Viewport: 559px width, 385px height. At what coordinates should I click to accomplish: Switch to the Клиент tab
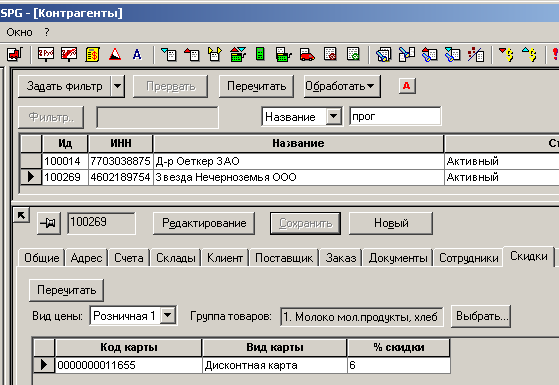225,258
